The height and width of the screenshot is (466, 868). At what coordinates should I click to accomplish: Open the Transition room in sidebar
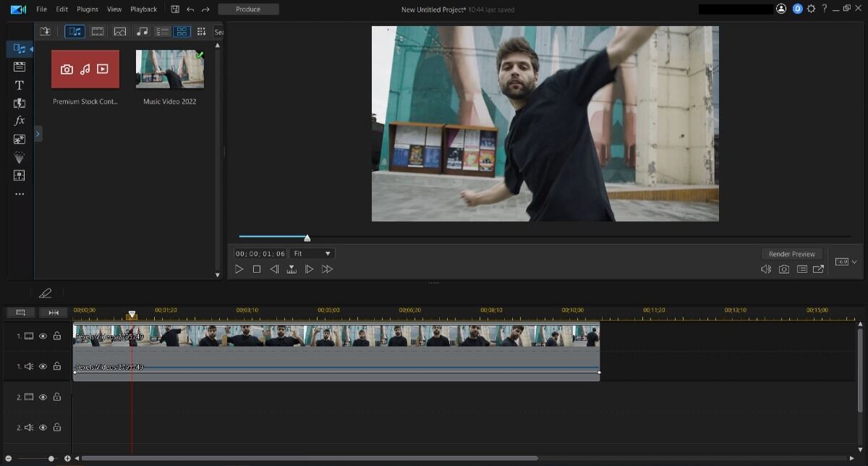click(x=20, y=103)
